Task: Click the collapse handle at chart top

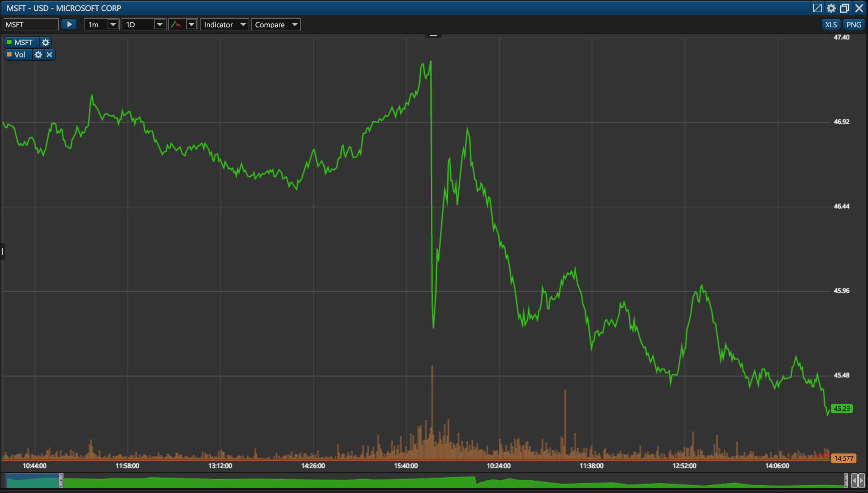Action: click(433, 35)
